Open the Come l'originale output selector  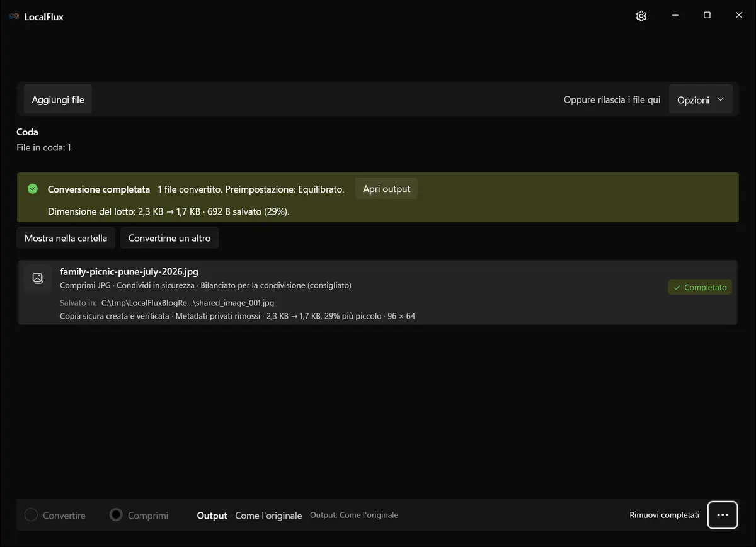(x=268, y=516)
